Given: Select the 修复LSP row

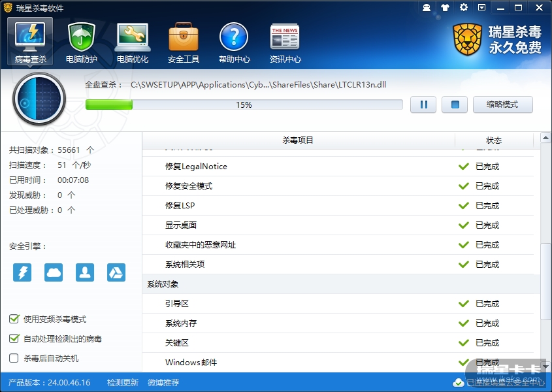Looking at the screenshot, I should (x=338, y=205).
